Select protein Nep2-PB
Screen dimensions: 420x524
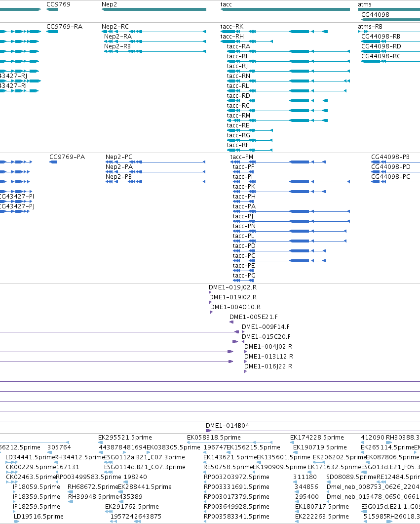coord(118,176)
